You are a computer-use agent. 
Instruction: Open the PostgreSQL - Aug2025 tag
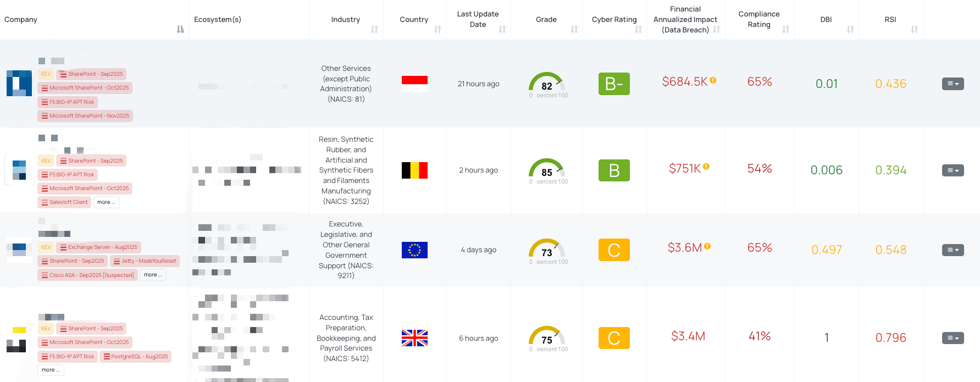pyautogui.click(x=136, y=357)
